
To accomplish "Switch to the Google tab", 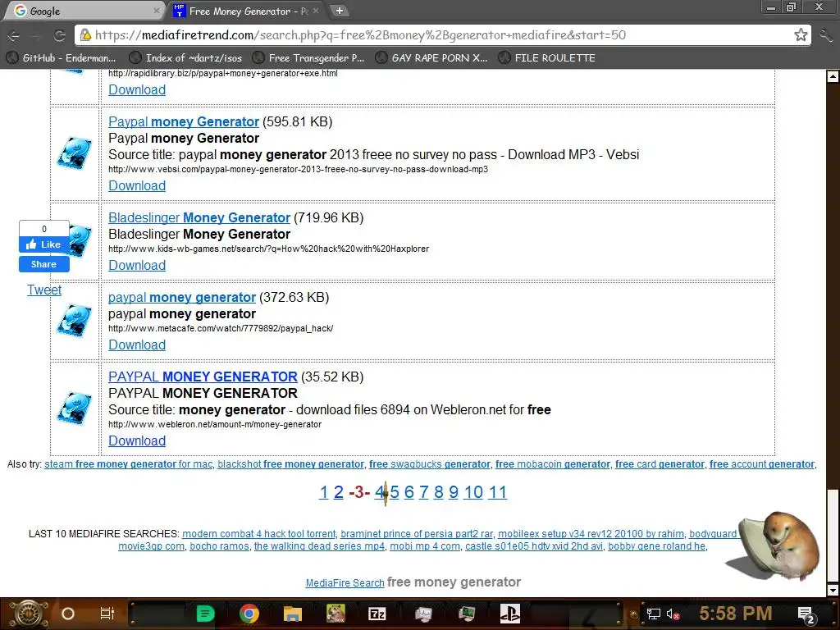I will pyautogui.click(x=85, y=11).
